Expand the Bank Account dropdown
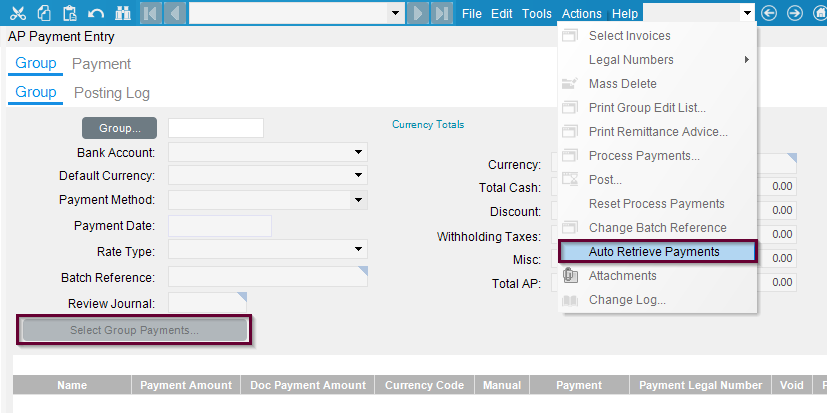 click(x=359, y=152)
